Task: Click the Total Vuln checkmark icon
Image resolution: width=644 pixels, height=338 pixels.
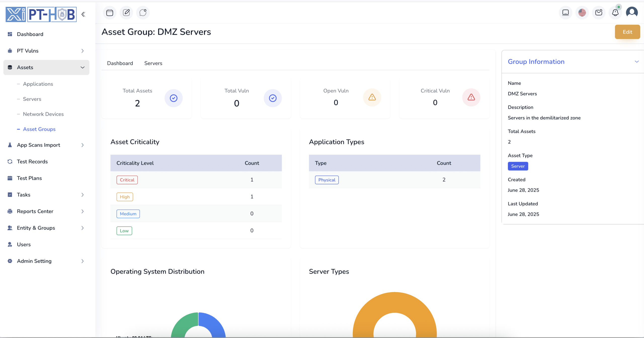Action: click(x=273, y=98)
